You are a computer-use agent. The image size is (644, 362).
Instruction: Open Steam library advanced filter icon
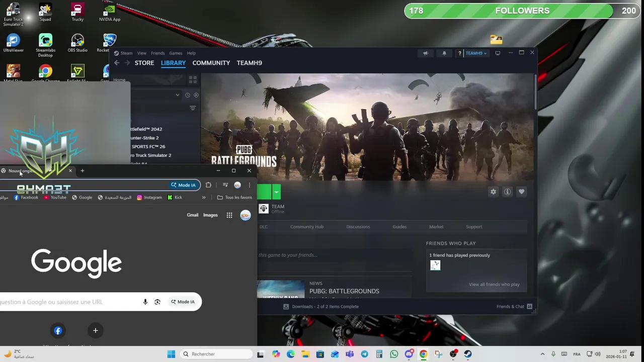coord(193,108)
